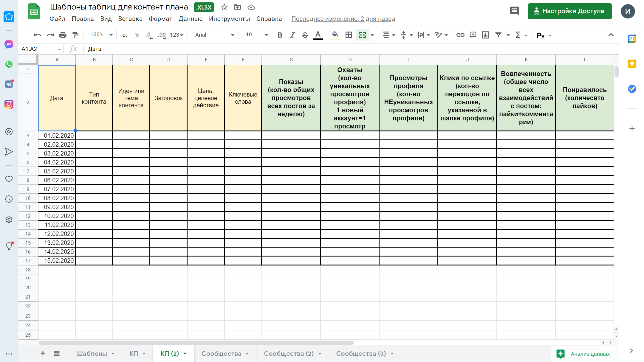The height and width of the screenshot is (362, 644).
Task: Toggle strikethrough formatting
Action: tap(305, 35)
